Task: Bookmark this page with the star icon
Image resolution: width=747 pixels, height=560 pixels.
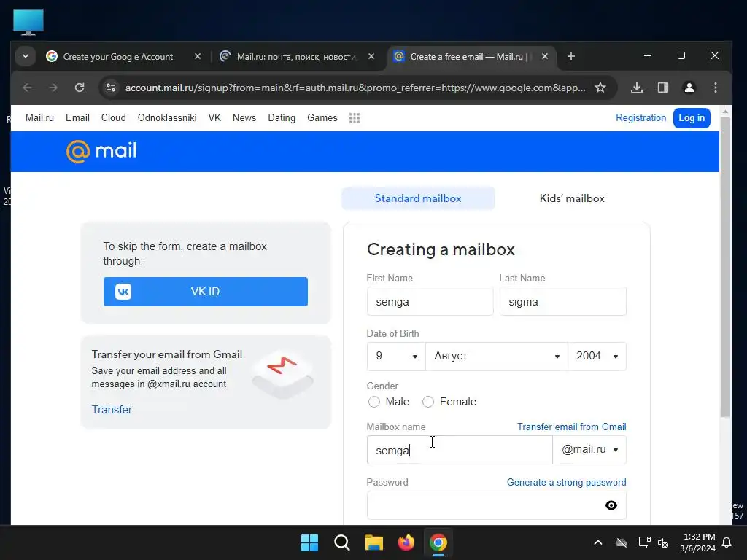Action: coord(600,87)
